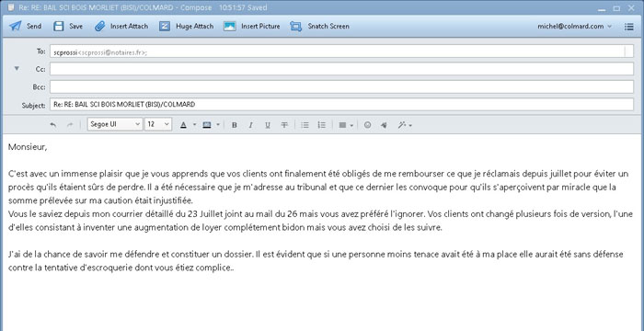Collapse the Cc/Bcc fields with the triangle
The image size is (644, 331).
(x=17, y=68)
